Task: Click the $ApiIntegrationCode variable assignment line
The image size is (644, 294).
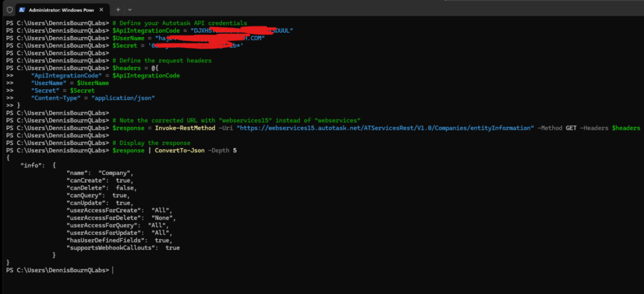Action: 203,30
